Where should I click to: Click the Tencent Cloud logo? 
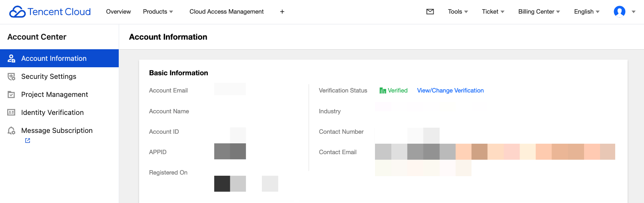pos(50,12)
